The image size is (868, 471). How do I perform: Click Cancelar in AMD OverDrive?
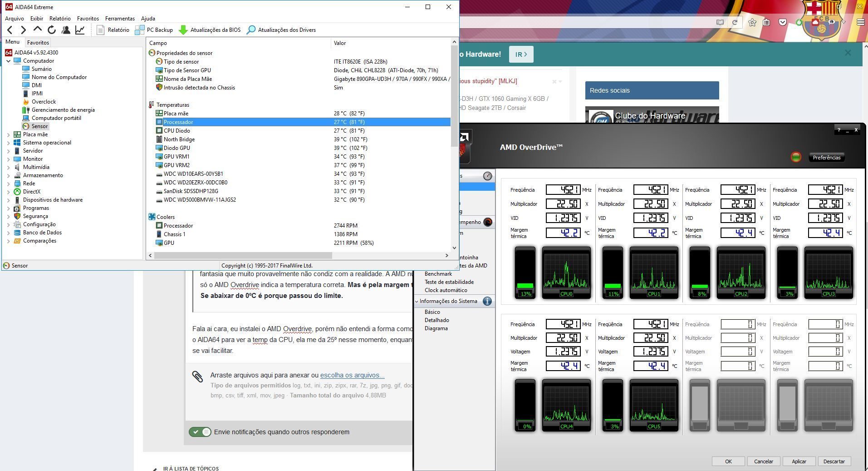(764, 461)
